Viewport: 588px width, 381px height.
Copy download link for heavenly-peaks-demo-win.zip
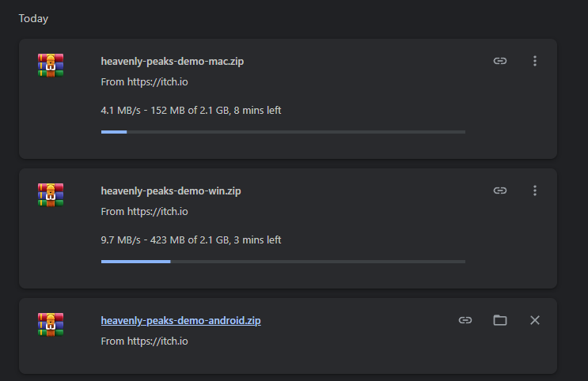click(500, 190)
